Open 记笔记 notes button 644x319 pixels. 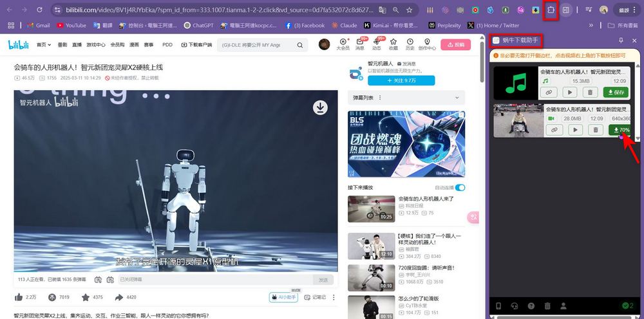pyautogui.click(x=315, y=297)
